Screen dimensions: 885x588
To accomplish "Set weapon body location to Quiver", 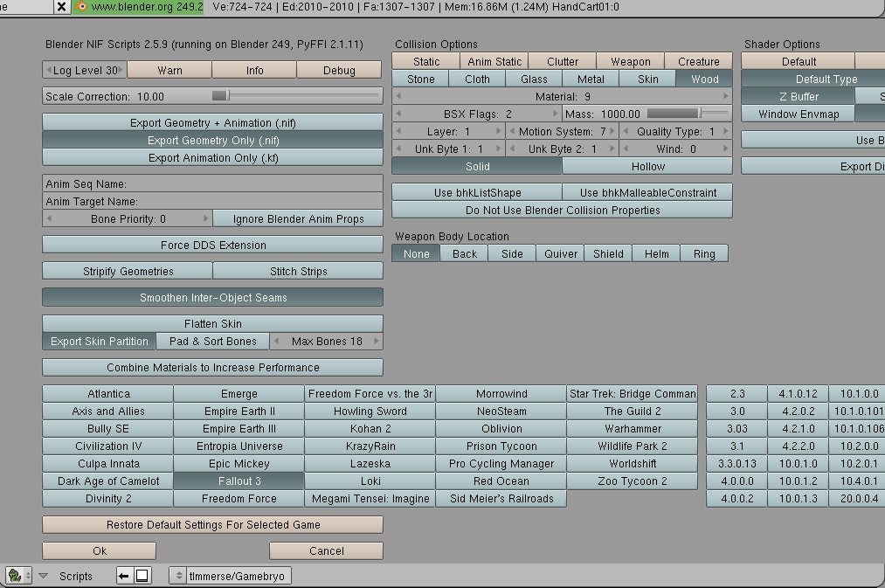I will (x=561, y=253).
